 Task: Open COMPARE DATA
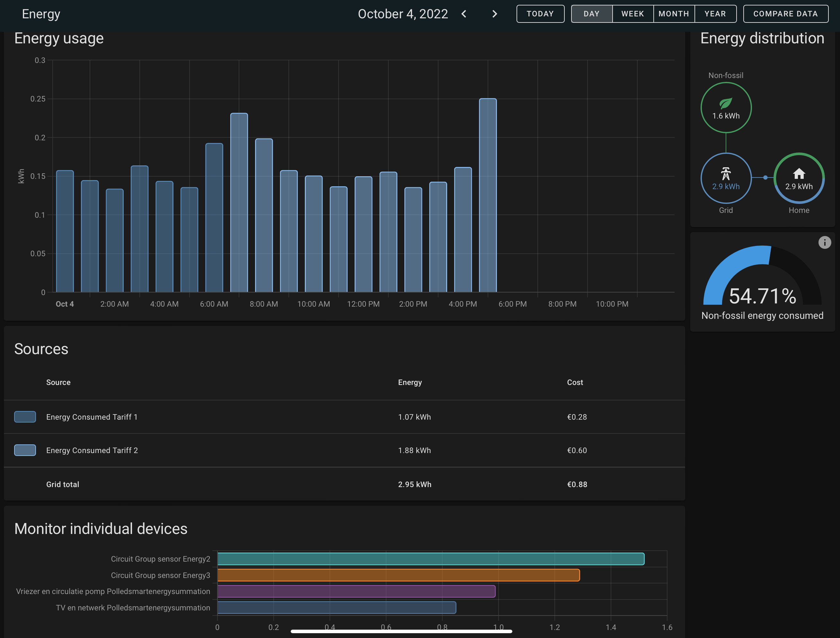[785, 14]
